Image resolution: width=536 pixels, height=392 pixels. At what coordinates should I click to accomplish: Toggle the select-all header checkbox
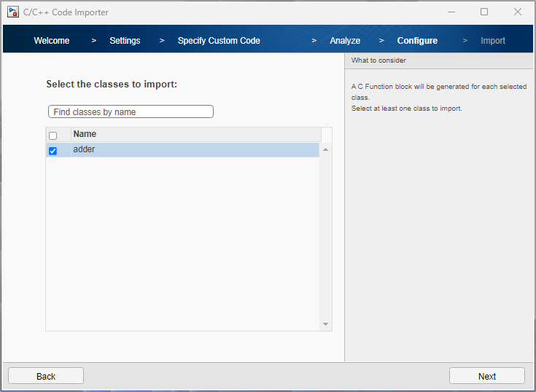[x=53, y=136]
